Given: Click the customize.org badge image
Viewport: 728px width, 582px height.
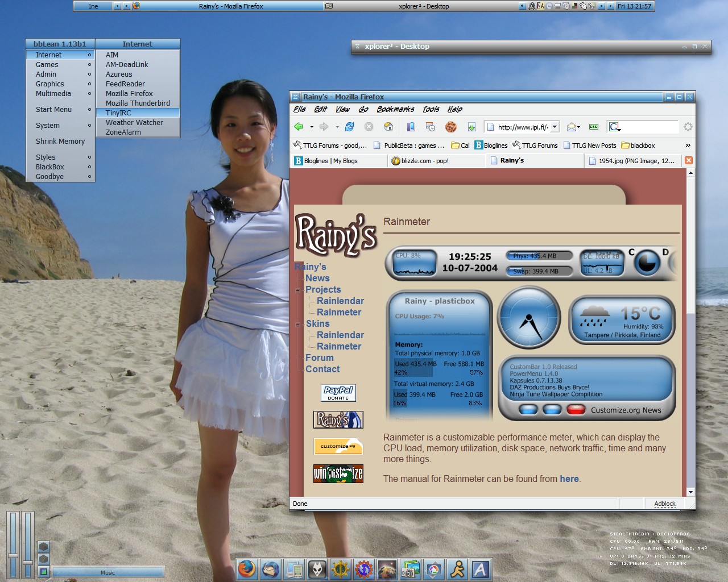Looking at the screenshot, I should pos(338,446).
